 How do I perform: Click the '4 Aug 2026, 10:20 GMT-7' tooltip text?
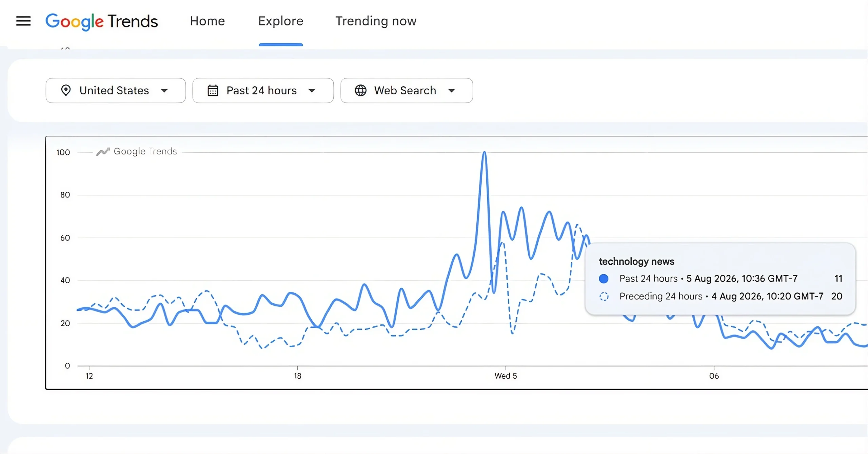click(x=767, y=296)
